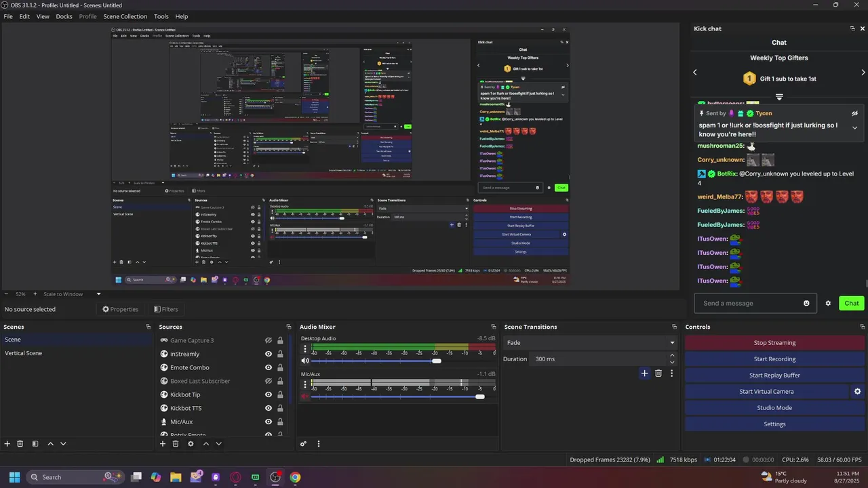Screen dimensions: 868x488
Task: Open the Help menu
Action: click(182, 16)
